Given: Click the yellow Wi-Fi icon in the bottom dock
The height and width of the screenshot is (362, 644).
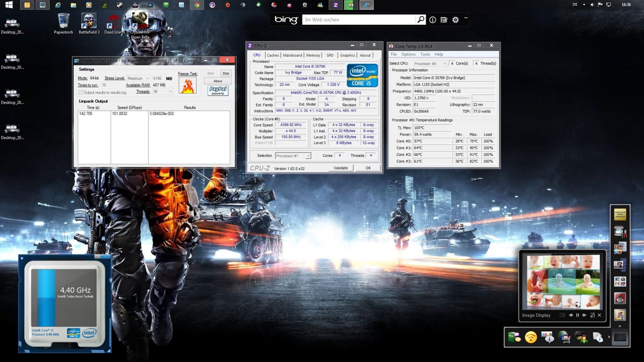Looking at the screenshot, I should (x=531, y=337).
